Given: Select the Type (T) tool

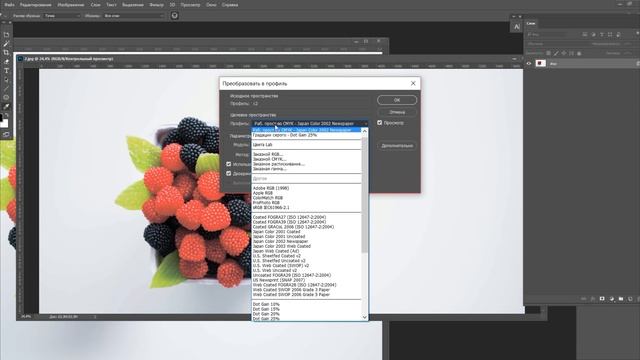Looking at the screenshot, I should 6,71.
